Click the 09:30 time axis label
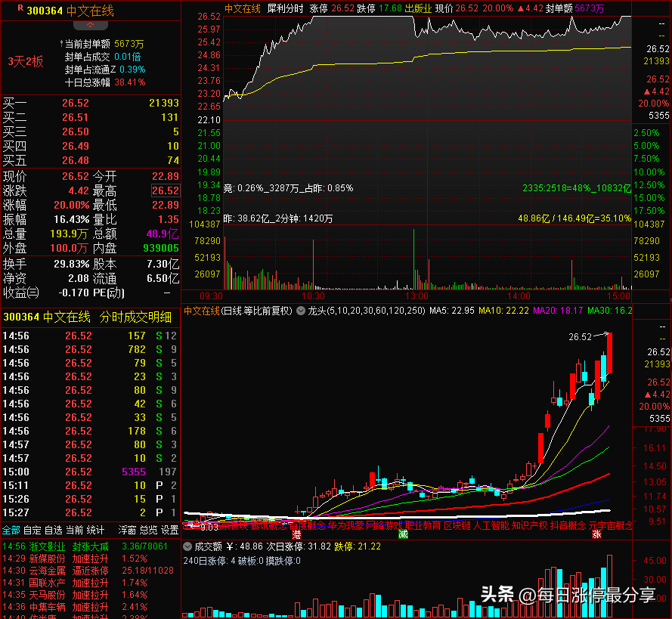 click(212, 296)
